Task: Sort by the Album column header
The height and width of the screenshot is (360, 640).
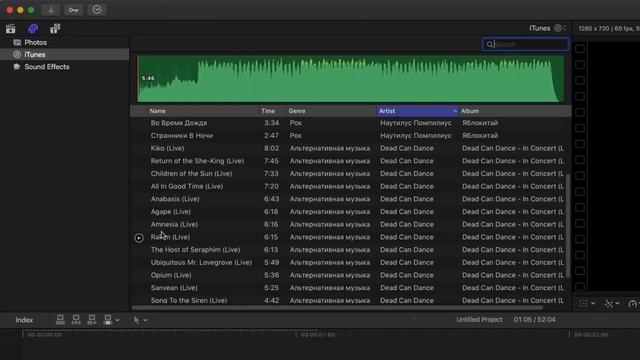Action: tap(470, 111)
